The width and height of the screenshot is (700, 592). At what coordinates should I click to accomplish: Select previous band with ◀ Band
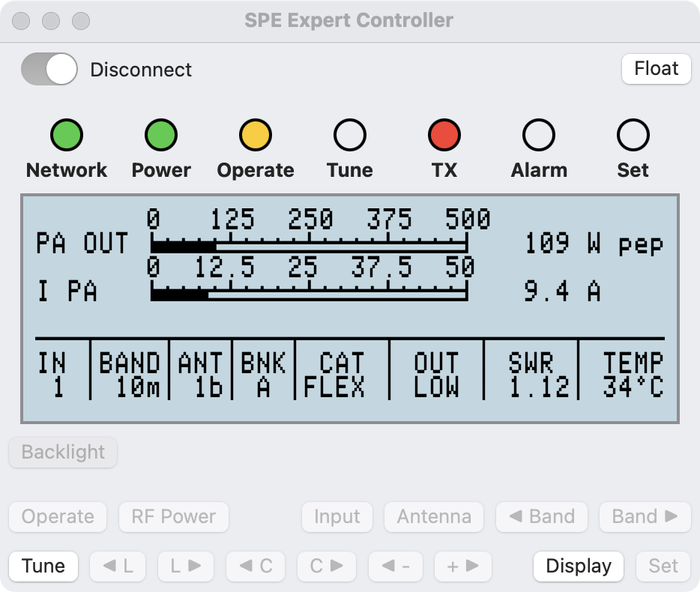pyautogui.click(x=542, y=516)
